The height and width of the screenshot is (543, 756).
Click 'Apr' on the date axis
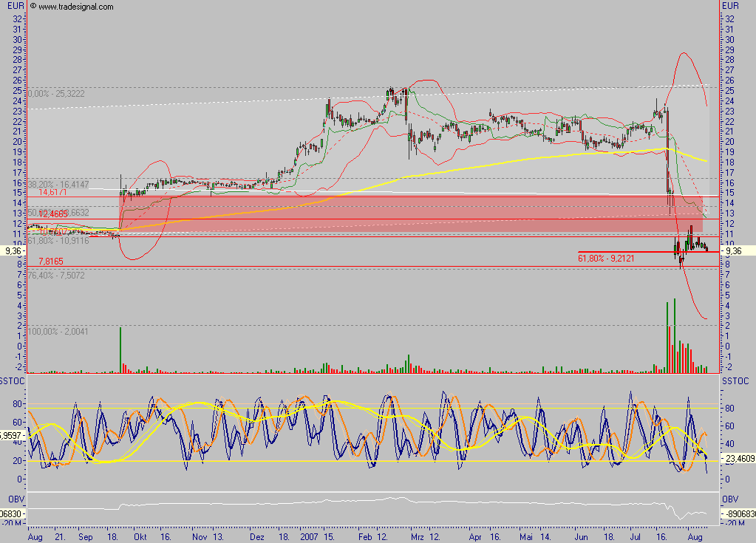[x=475, y=537]
